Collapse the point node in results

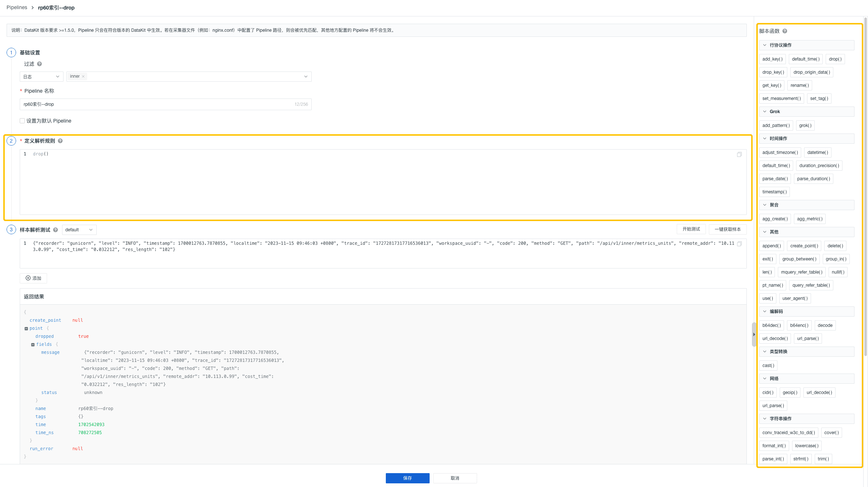[x=26, y=329]
